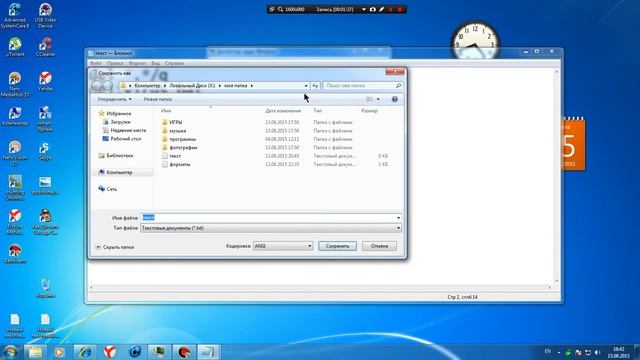
Task: Open recorder bar dropdown arrow
Action: [x=364, y=9]
